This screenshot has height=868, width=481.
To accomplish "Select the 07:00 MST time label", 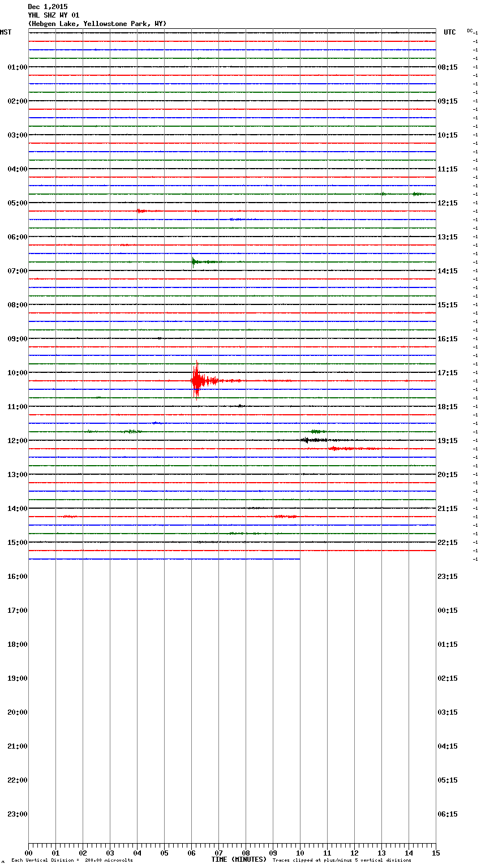I will tap(18, 271).
